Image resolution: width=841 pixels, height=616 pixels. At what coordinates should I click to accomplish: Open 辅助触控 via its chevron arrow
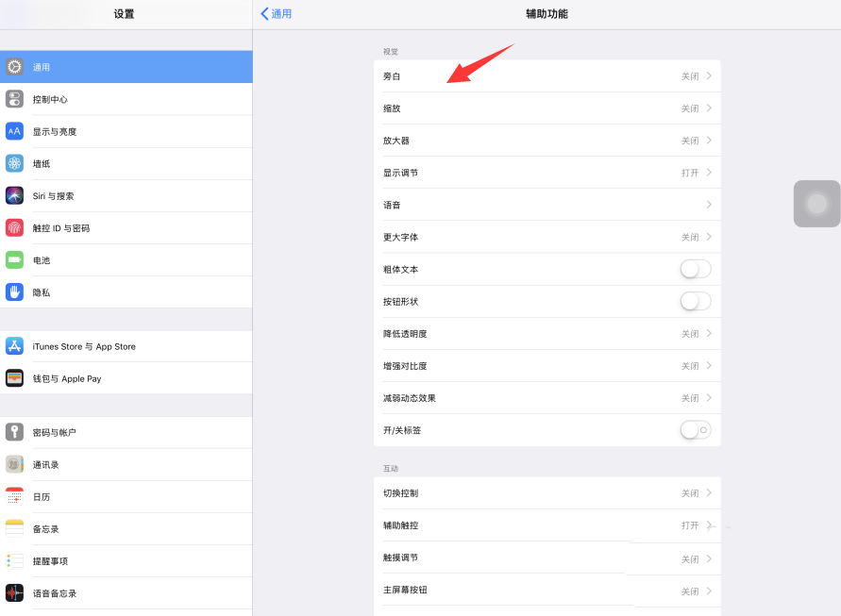(x=709, y=525)
